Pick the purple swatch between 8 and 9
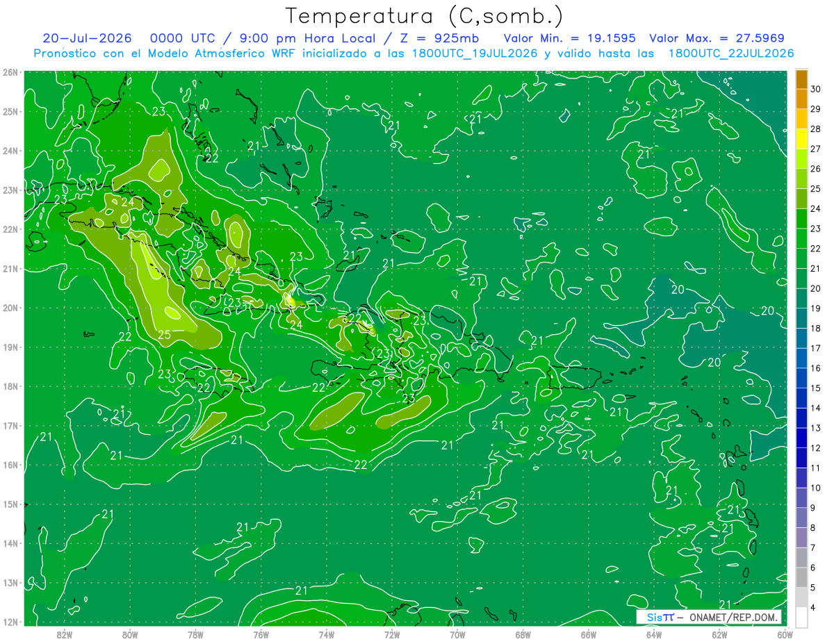 pos(802,518)
